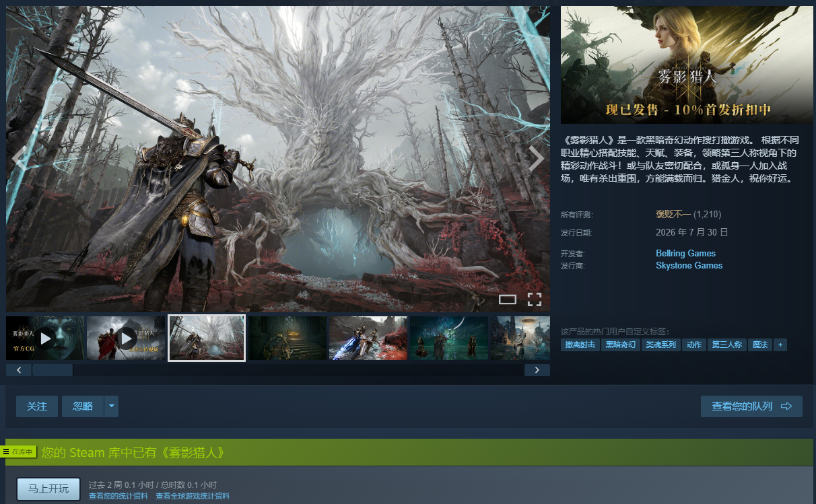Go to next screenshot with right arrow
This screenshot has width=816, height=504.
click(536, 159)
